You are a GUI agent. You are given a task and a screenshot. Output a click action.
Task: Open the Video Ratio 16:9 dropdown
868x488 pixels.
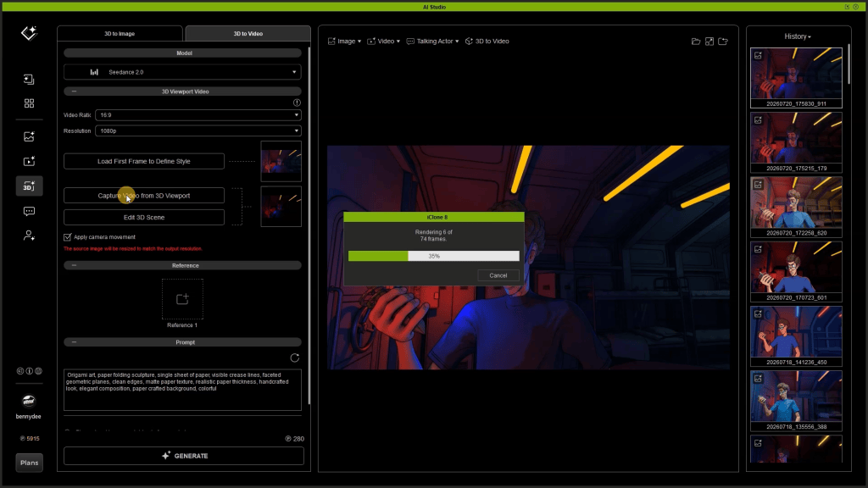pyautogui.click(x=198, y=115)
